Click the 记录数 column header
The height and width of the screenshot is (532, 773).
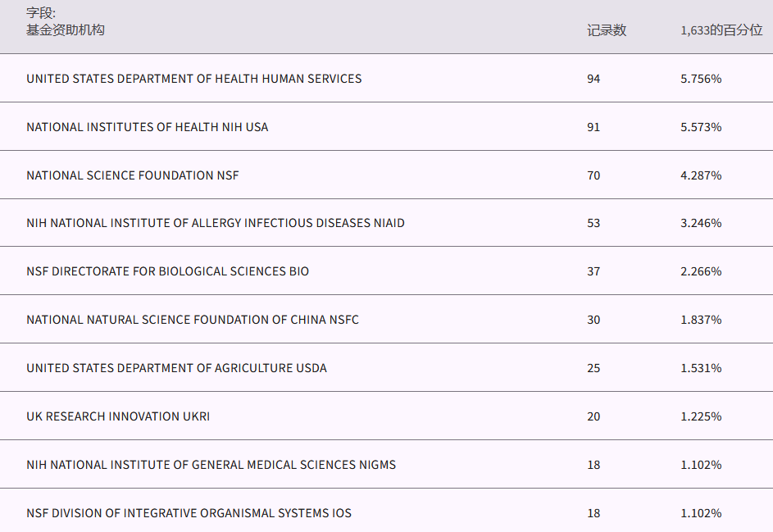[607, 30]
